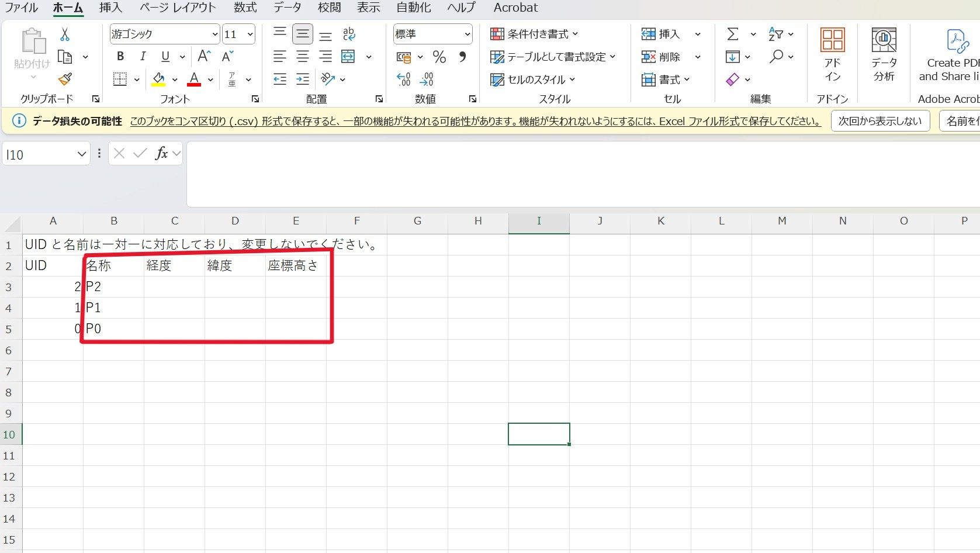Viewport: 980px width, 553px height.
Task: Select the Format Painter brush icon
Action: 65,79
